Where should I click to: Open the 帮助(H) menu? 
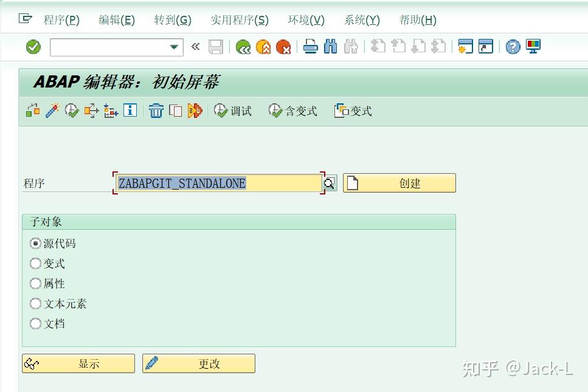pos(418,20)
